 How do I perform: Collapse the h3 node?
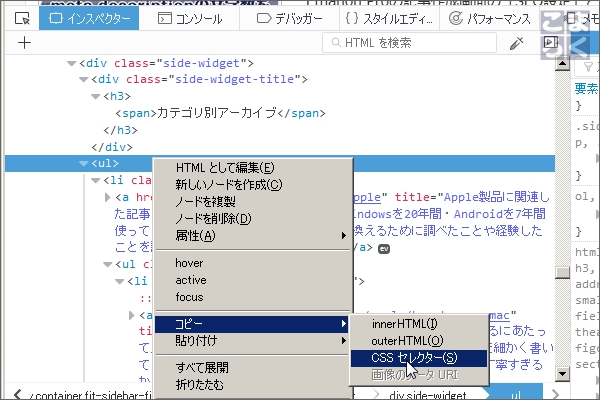pyautogui.click(x=95, y=96)
